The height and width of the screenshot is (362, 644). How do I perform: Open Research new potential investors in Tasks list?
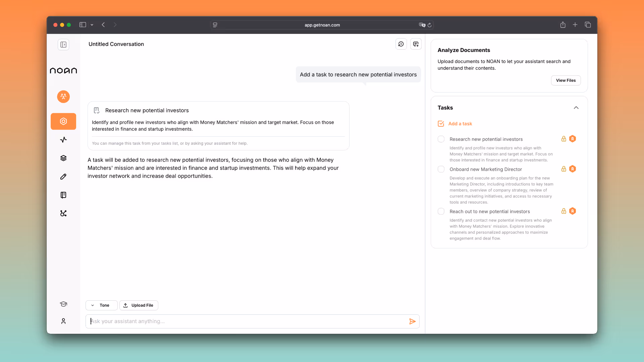coord(486,139)
